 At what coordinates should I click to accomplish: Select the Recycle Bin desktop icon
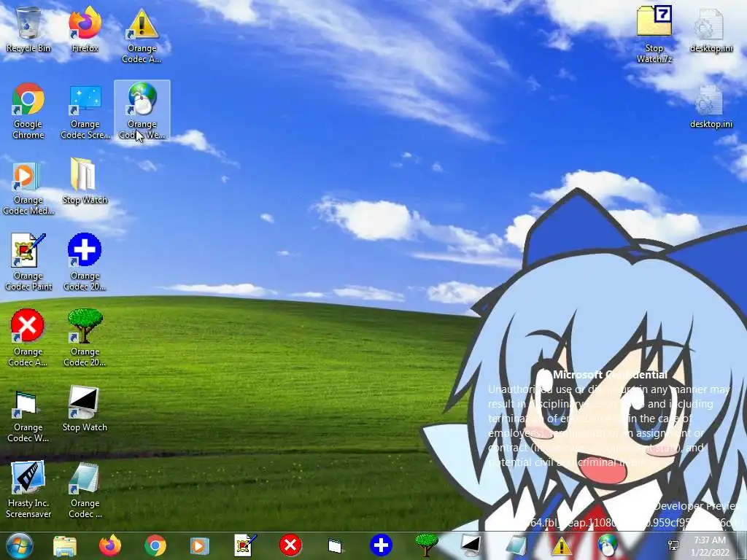click(x=28, y=30)
